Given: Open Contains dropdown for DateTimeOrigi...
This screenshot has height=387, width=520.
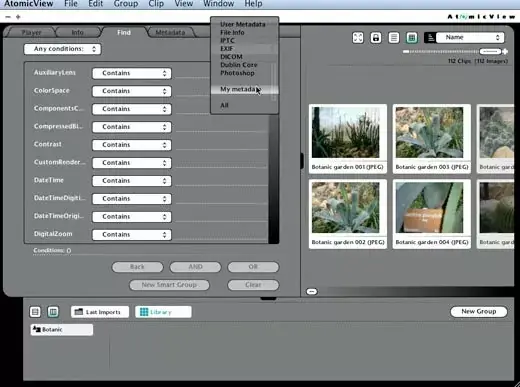Looking at the screenshot, I should coord(132,217).
